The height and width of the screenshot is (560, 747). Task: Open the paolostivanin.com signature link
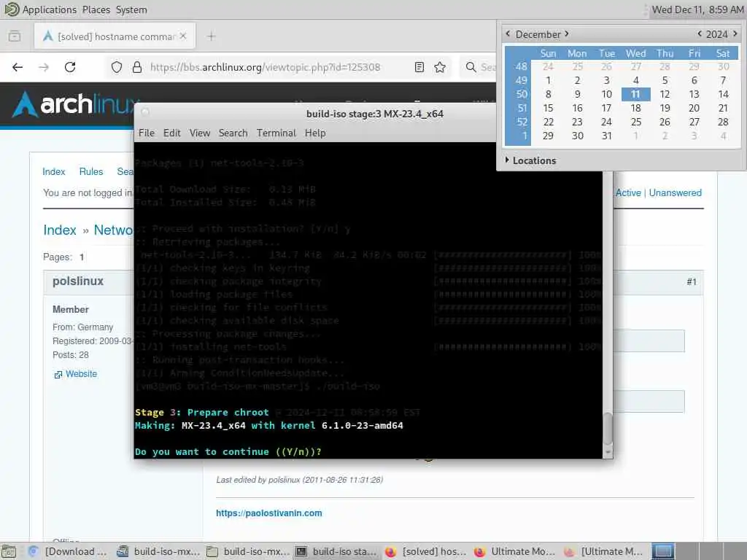268,513
